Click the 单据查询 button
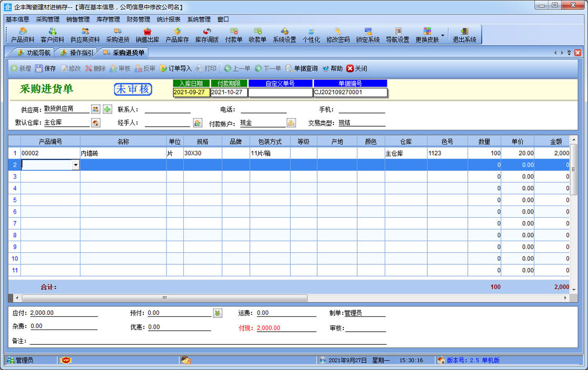 point(301,68)
